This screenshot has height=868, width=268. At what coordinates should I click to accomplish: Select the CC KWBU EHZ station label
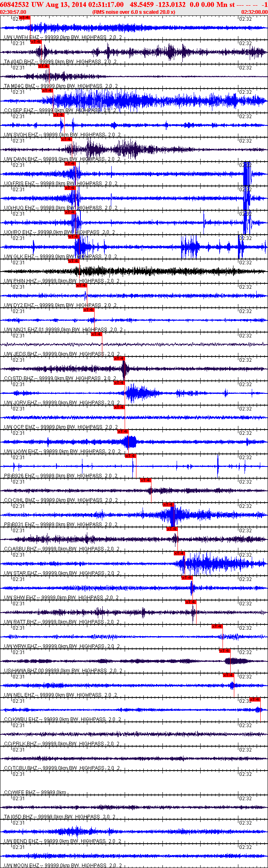63,719
